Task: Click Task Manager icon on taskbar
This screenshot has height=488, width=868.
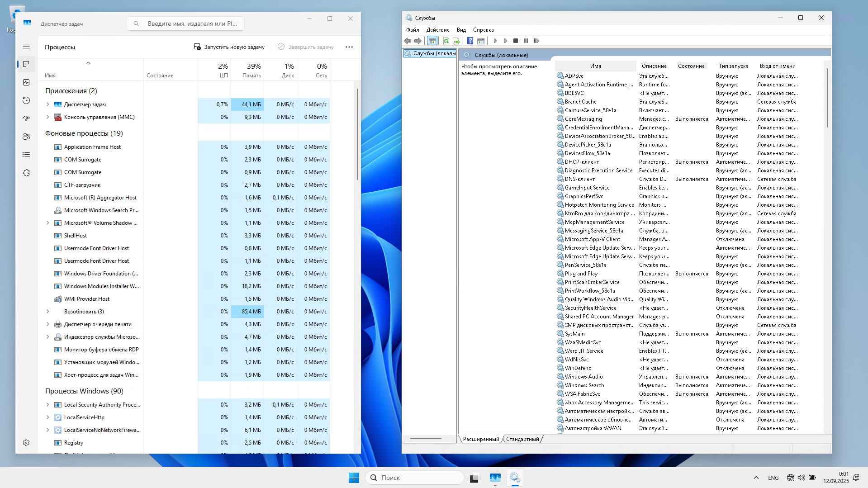Action: 495,478
